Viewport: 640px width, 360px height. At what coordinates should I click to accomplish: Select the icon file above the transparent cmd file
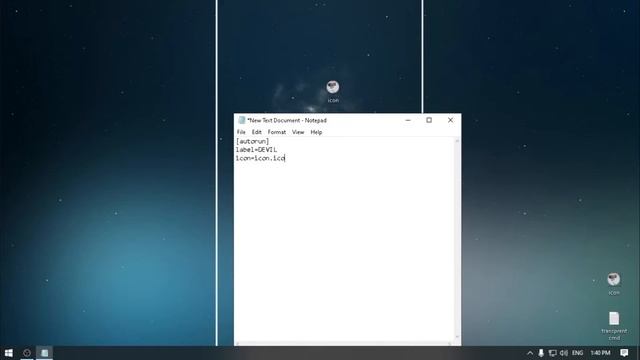pos(613,284)
